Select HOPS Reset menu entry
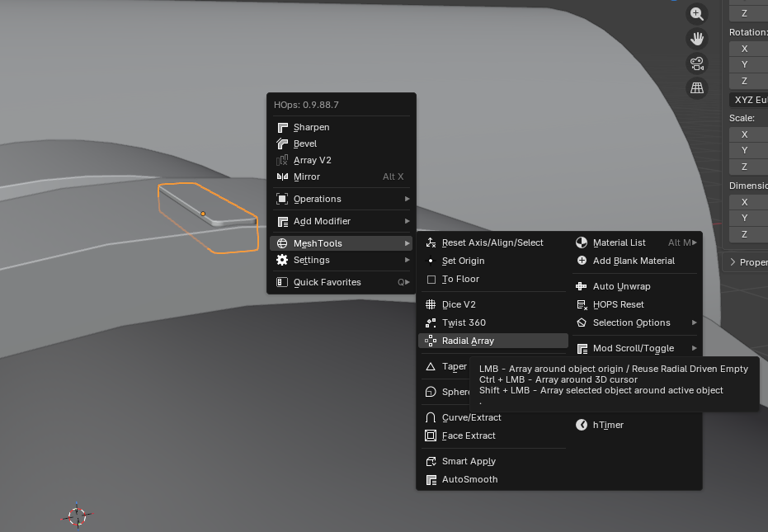The height and width of the screenshot is (532, 768). pyautogui.click(x=635, y=304)
